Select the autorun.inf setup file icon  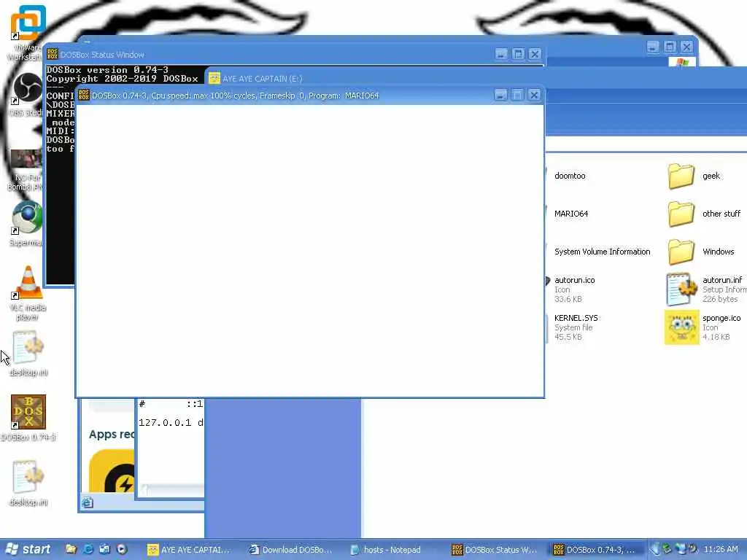(x=681, y=289)
